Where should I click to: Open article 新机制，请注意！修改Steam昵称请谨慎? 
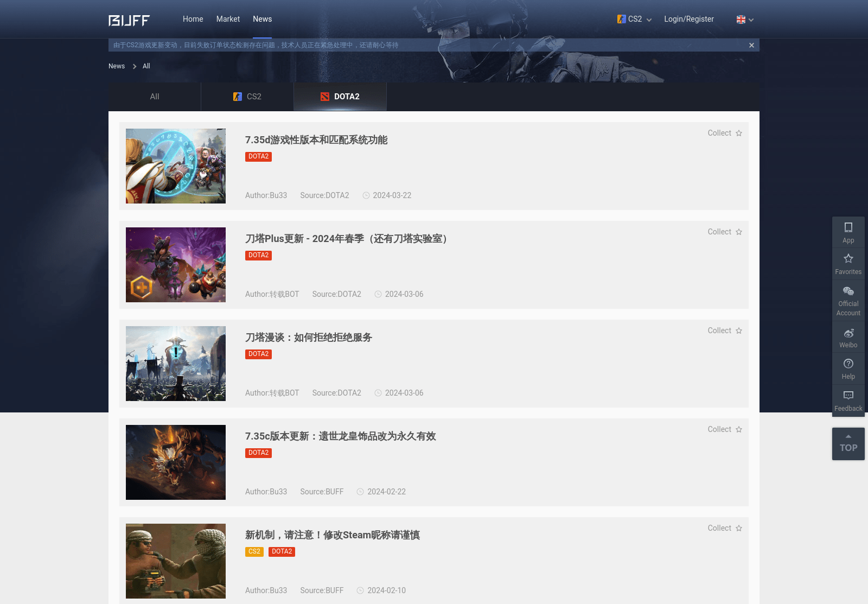coord(333,535)
